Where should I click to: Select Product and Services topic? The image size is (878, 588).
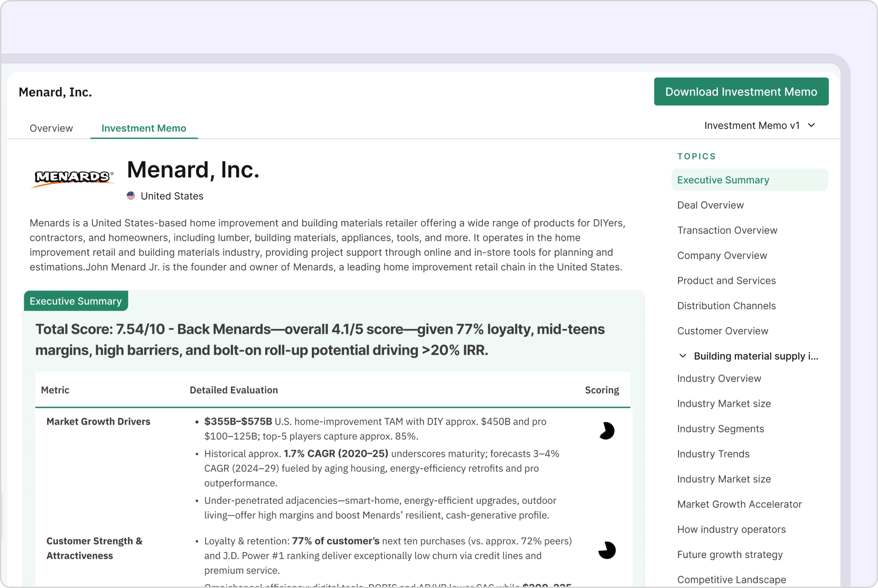click(x=726, y=280)
